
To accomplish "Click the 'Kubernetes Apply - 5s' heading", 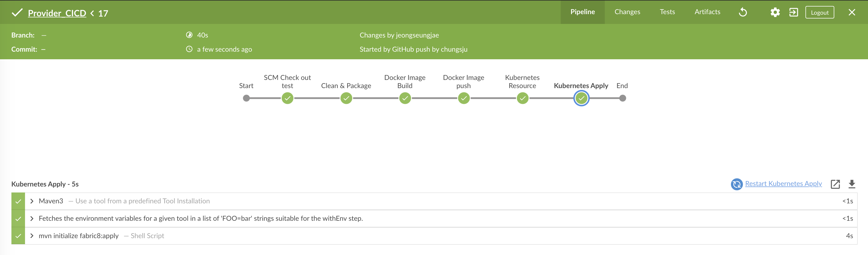I will 45,184.
